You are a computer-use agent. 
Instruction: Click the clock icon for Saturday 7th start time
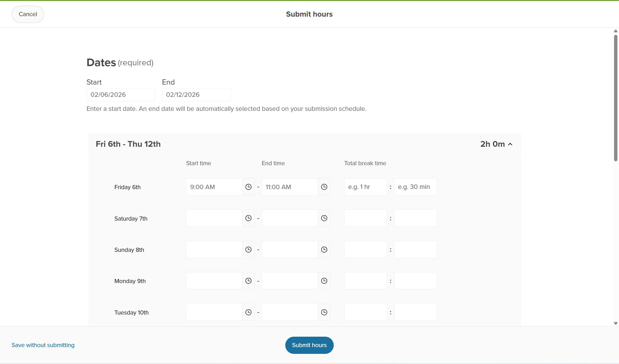[x=248, y=218]
